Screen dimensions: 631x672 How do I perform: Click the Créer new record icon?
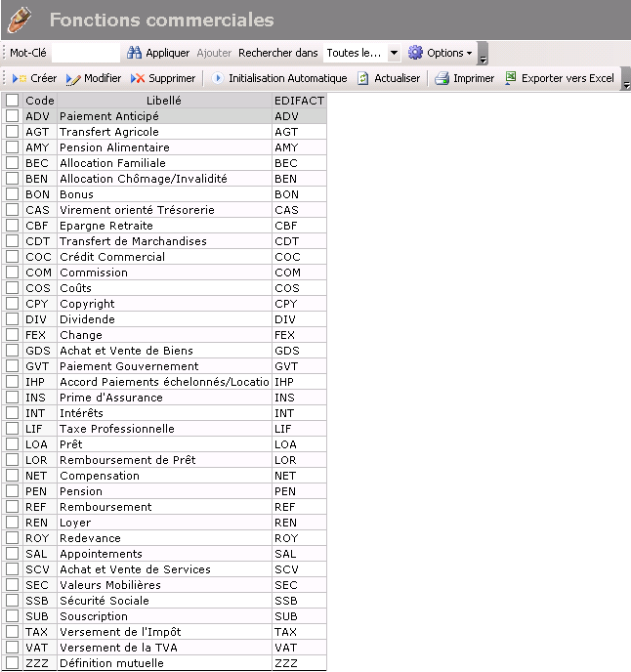tap(20, 78)
